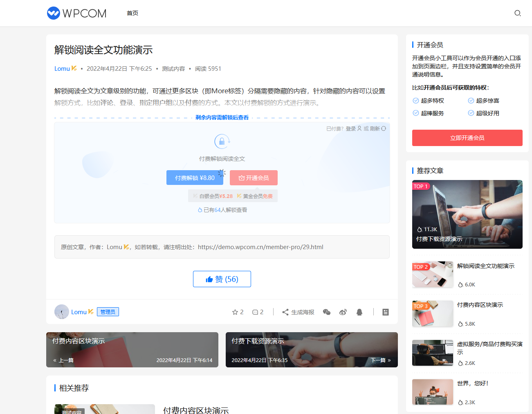Share the article to Weibo

343,312
